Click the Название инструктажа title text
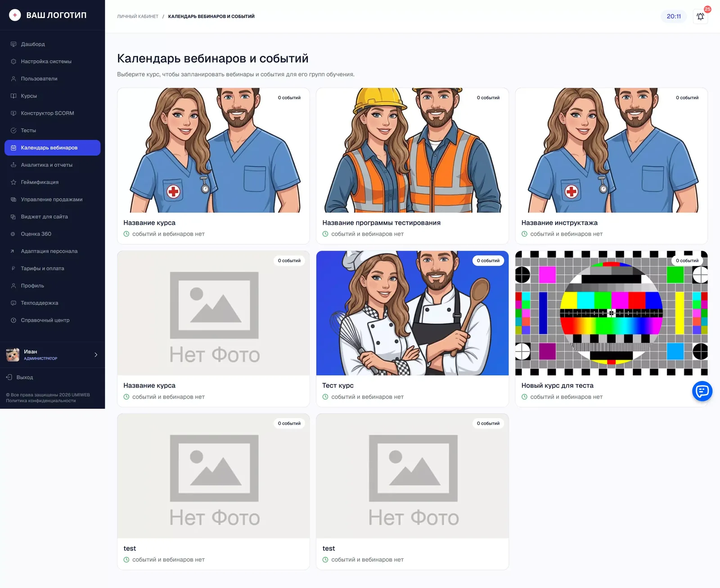The width and height of the screenshot is (720, 588). pos(559,223)
